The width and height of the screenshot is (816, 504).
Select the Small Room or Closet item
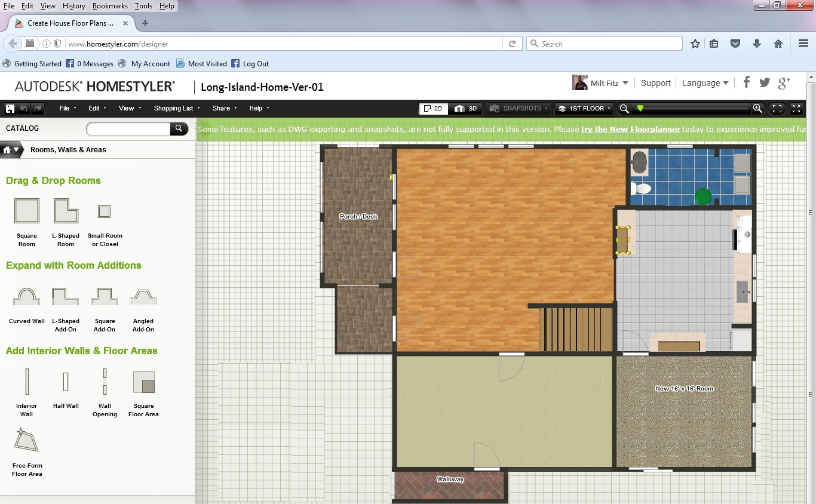coord(104,211)
